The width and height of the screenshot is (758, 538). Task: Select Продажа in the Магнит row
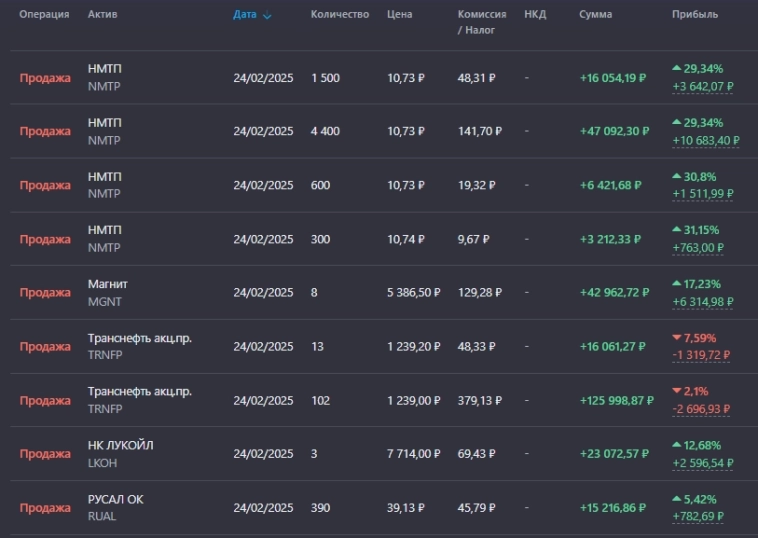tap(45, 293)
